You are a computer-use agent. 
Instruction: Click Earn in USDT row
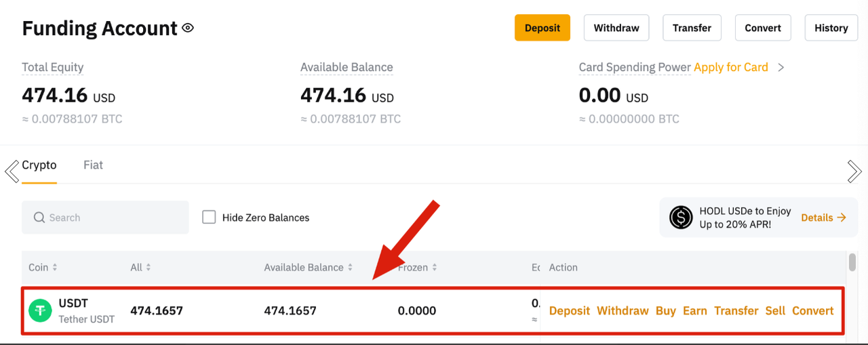[x=695, y=310]
